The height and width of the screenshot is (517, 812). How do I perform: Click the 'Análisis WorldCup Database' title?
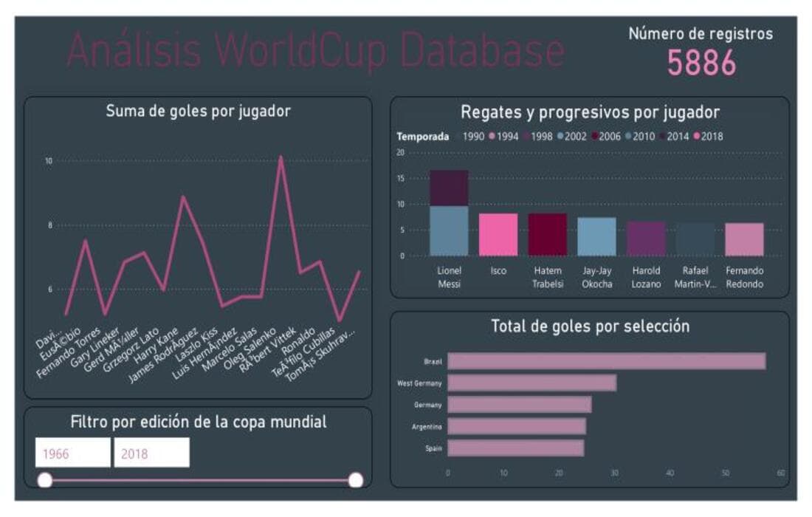click(316, 50)
